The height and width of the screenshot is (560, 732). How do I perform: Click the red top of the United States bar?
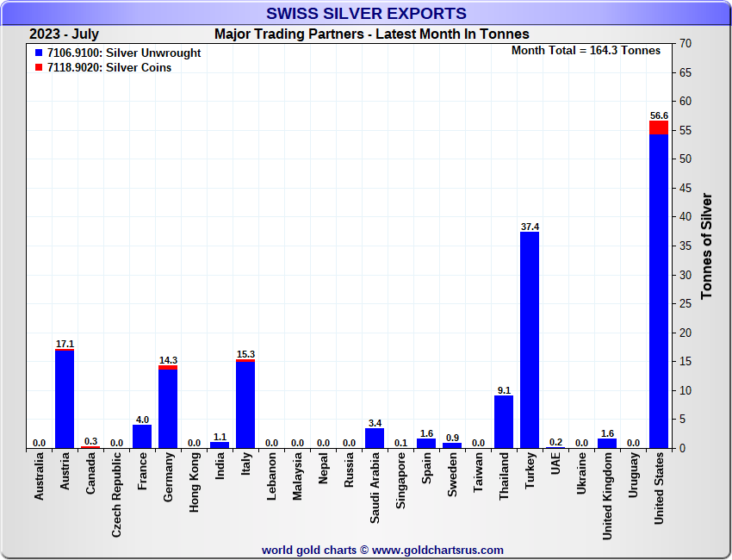(659, 128)
